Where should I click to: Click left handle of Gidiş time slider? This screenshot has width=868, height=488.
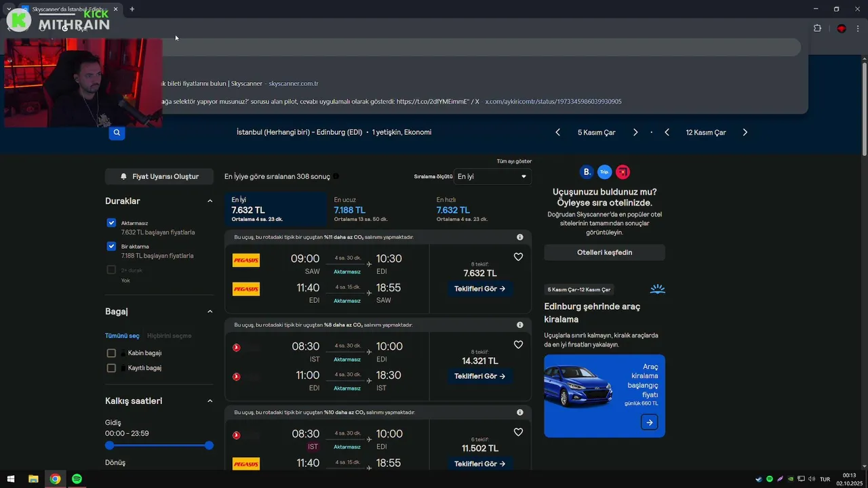(110, 445)
